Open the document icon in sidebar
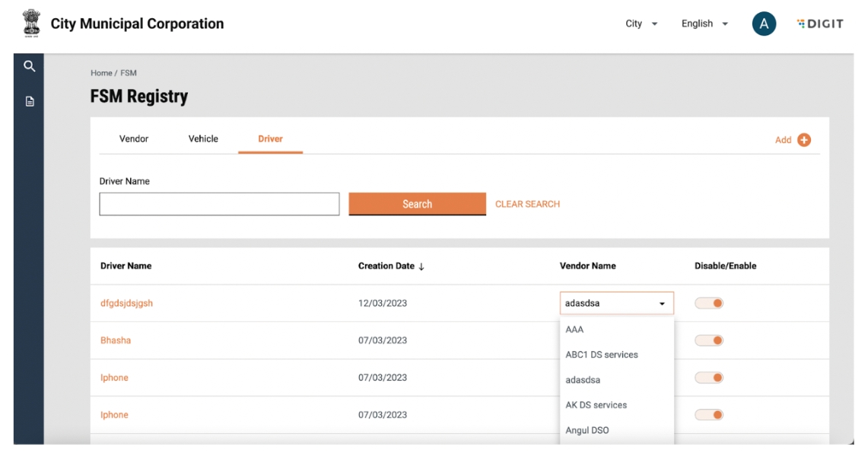The image size is (868, 453). pyautogui.click(x=29, y=100)
